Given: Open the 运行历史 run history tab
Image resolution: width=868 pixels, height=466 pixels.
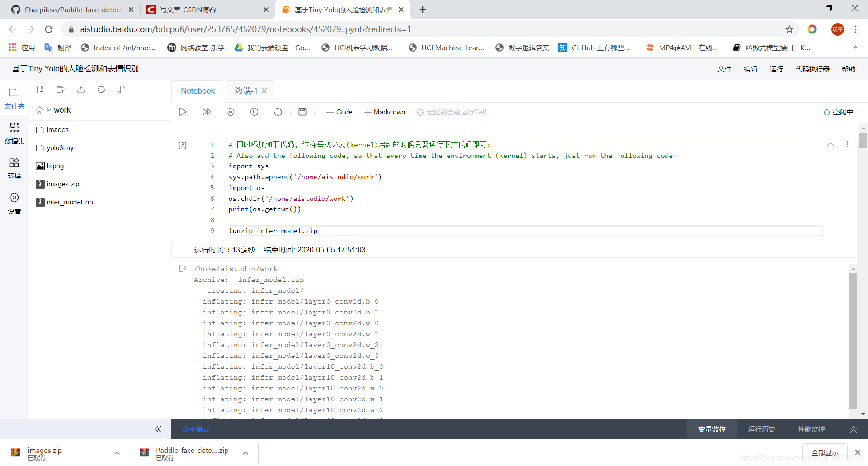Looking at the screenshot, I should coord(761,429).
